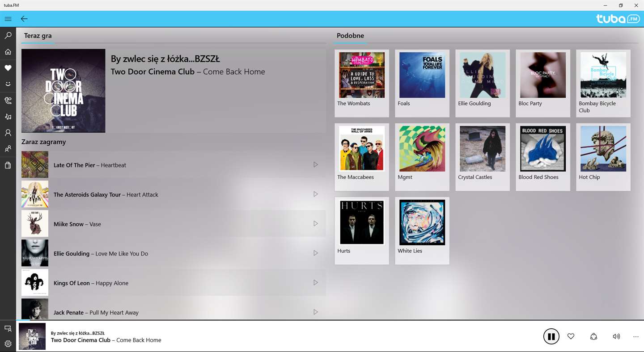Open the Hurts artist card

(362, 230)
